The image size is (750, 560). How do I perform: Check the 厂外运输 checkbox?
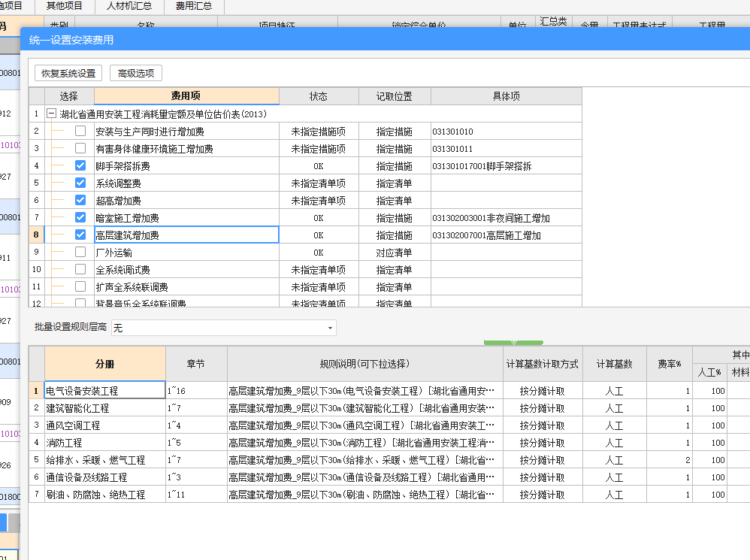80,252
